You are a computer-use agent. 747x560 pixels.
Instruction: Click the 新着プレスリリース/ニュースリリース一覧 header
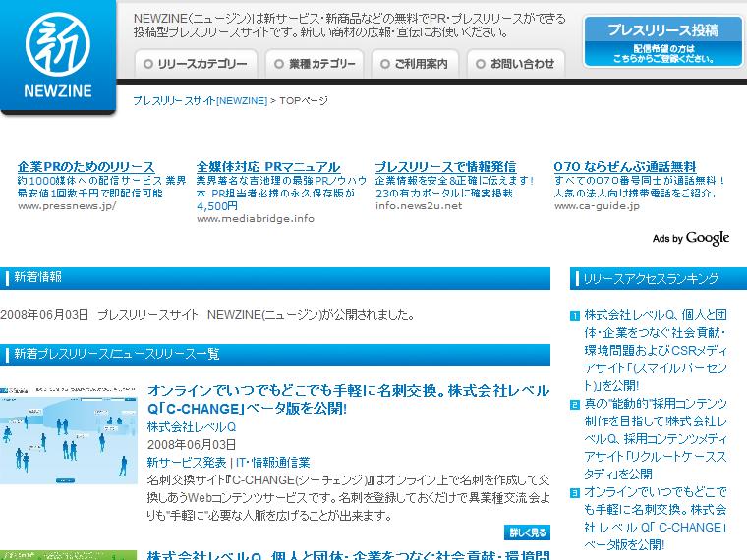pos(275,355)
